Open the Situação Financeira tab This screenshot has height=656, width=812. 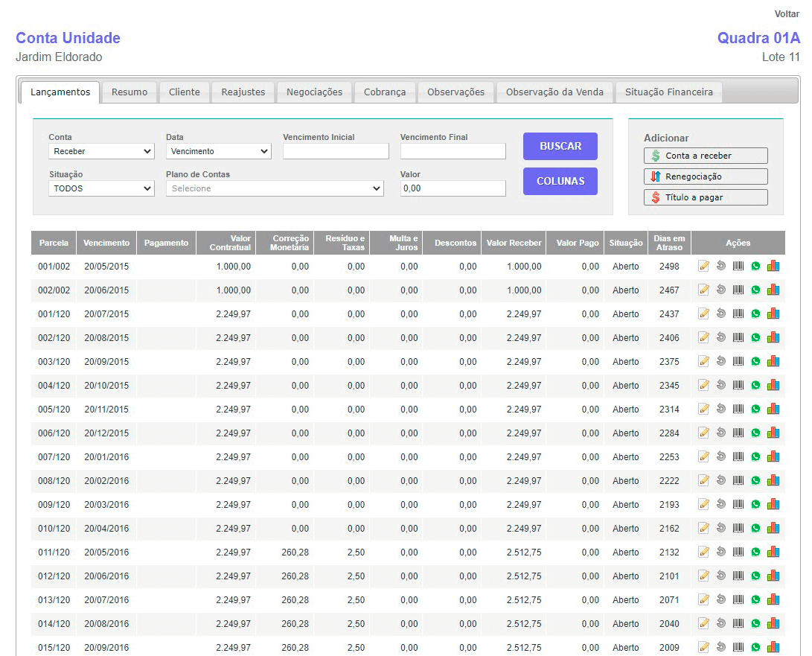tap(668, 92)
